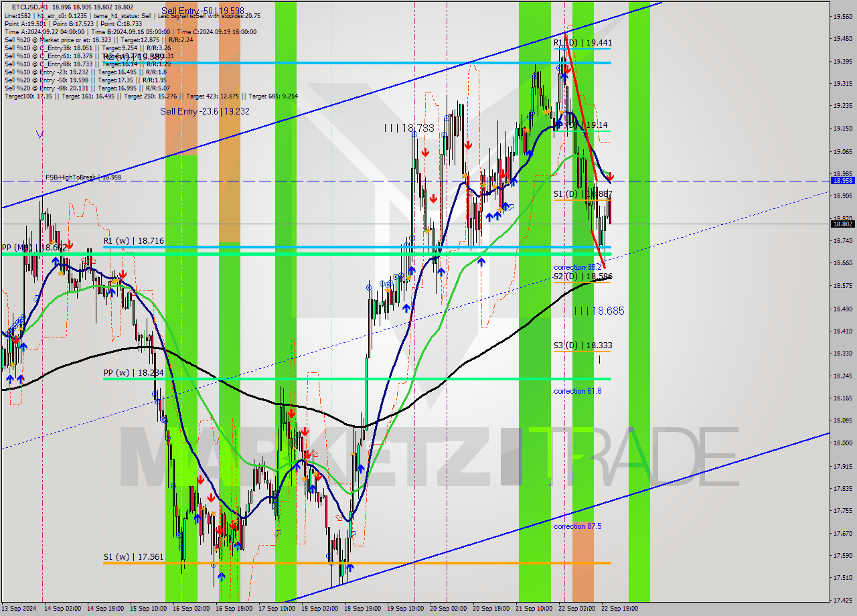Click the 'correction 38.2' Fibonacci label
This screenshot has width=857, height=616.
coord(578,267)
